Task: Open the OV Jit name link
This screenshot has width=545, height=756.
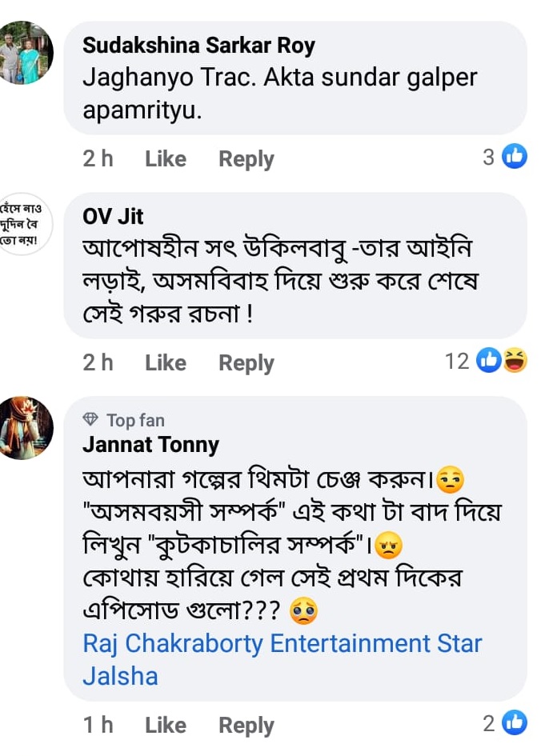Action: tap(114, 216)
